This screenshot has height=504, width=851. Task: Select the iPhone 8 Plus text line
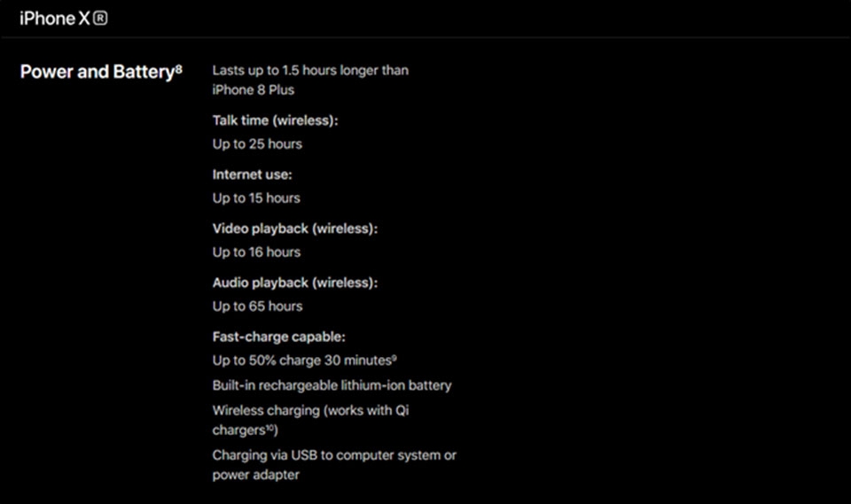[254, 90]
